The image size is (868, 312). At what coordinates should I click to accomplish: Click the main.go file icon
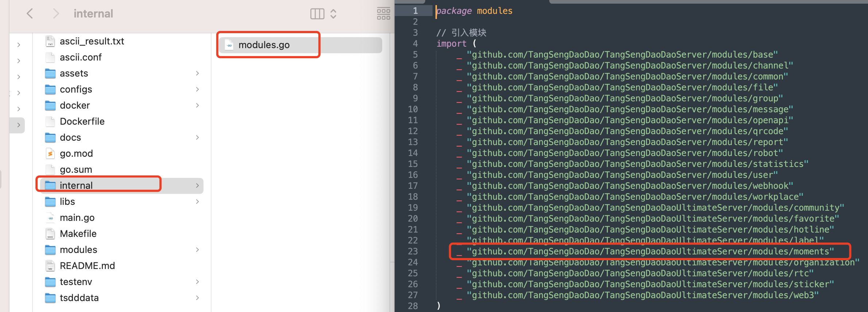(x=50, y=218)
